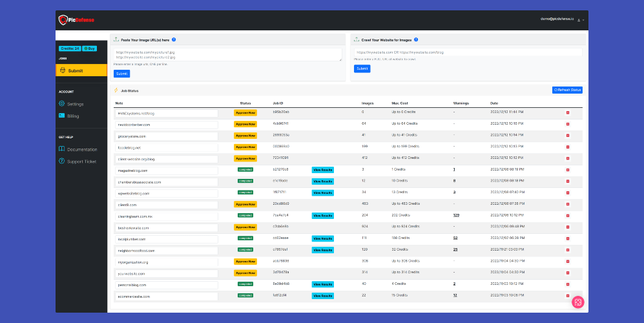Click the Buy credits badge
The image size is (644, 323).
click(x=90, y=48)
